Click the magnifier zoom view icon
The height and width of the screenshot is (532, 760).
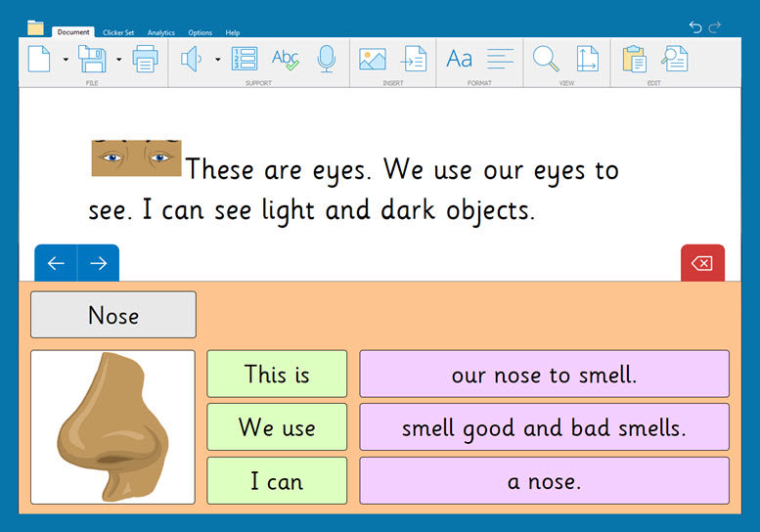click(x=545, y=60)
